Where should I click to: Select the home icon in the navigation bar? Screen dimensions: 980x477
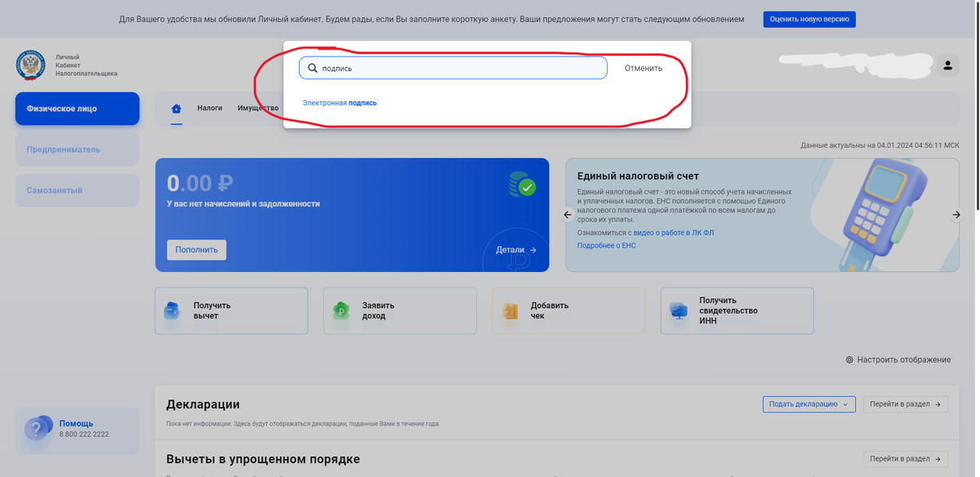(x=176, y=107)
